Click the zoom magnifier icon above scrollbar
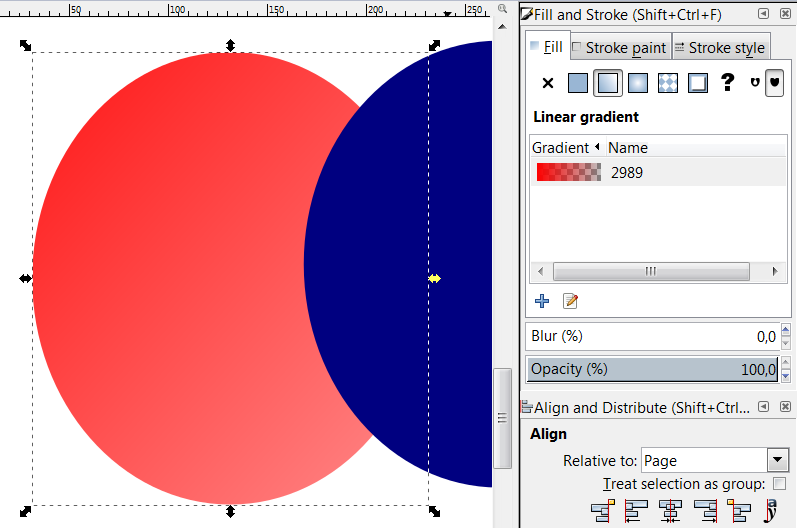 (503, 9)
